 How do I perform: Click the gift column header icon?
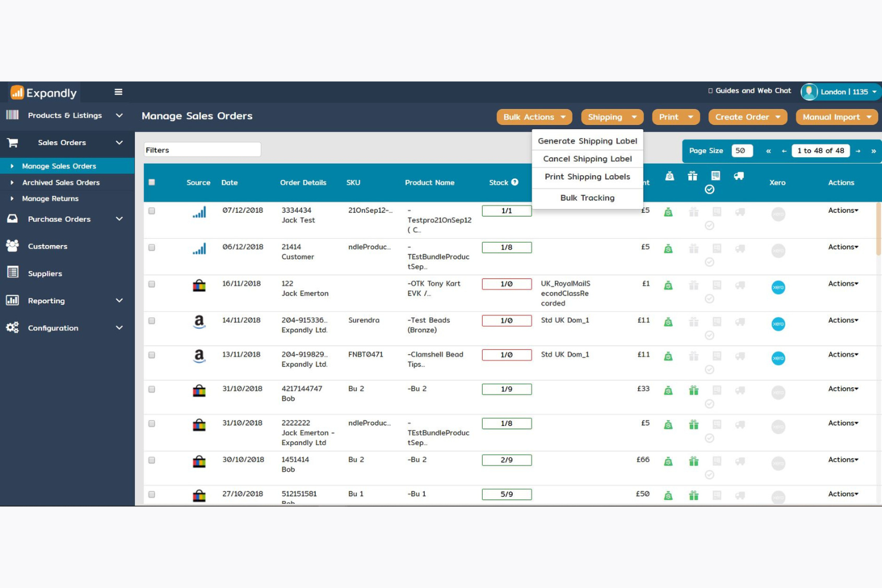692,176
